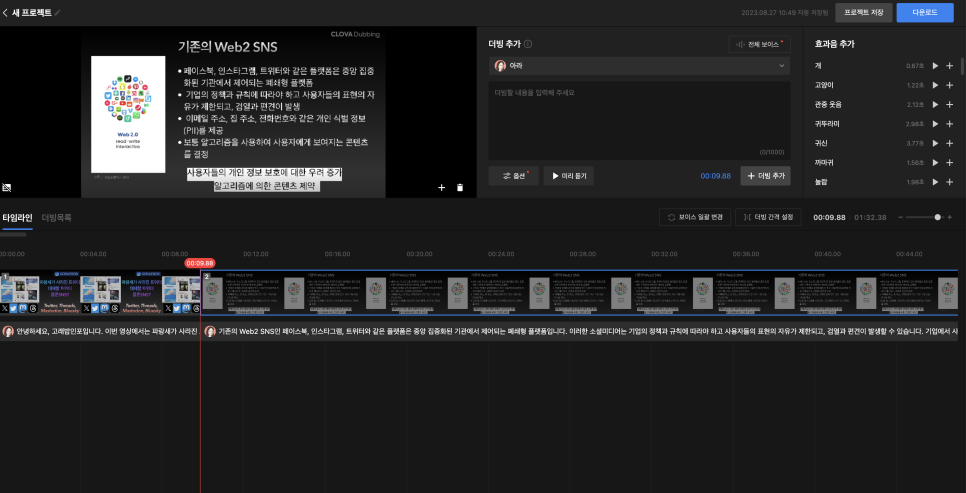Open the 옵션 settings button
966x493 pixels.
click(513, 176)
